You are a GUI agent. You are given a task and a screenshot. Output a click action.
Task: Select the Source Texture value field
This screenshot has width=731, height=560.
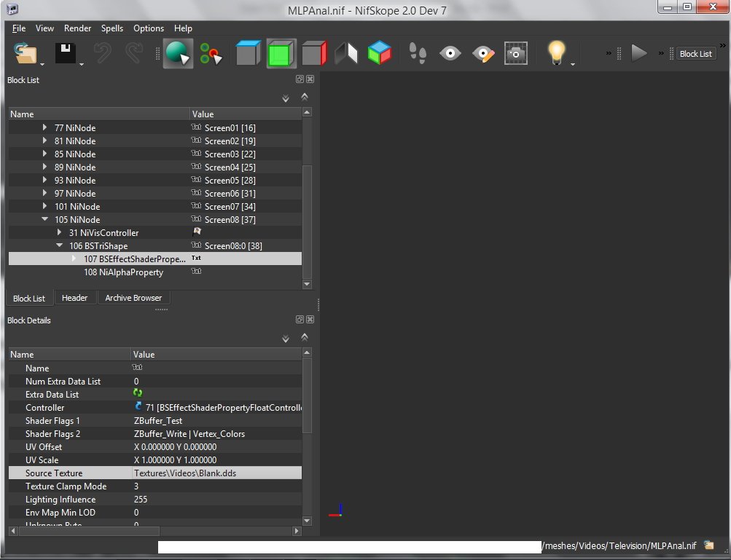point(216,473)
